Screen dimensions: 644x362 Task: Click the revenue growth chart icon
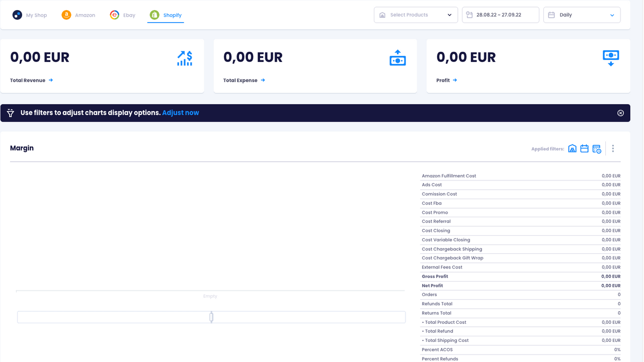pos(185,58)
